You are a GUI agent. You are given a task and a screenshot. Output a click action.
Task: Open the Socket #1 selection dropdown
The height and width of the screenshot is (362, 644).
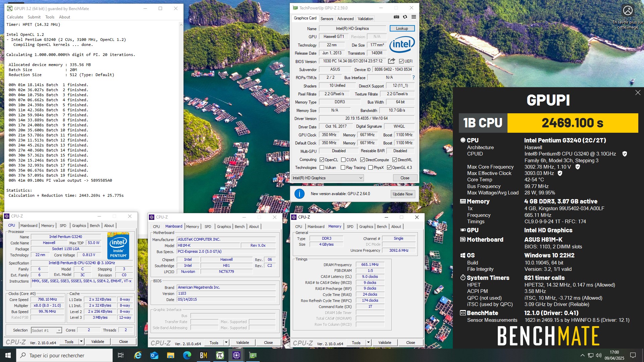46,330
